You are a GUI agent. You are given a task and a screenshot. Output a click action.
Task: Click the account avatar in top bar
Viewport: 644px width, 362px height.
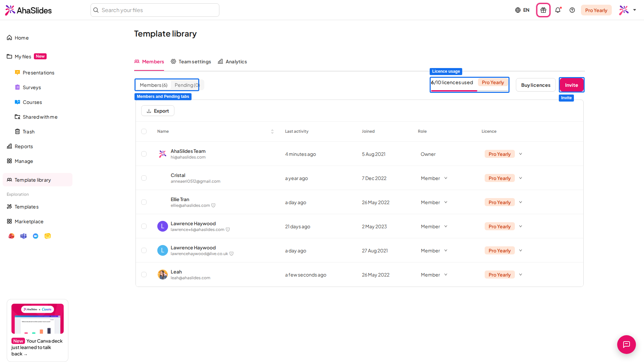624,10
